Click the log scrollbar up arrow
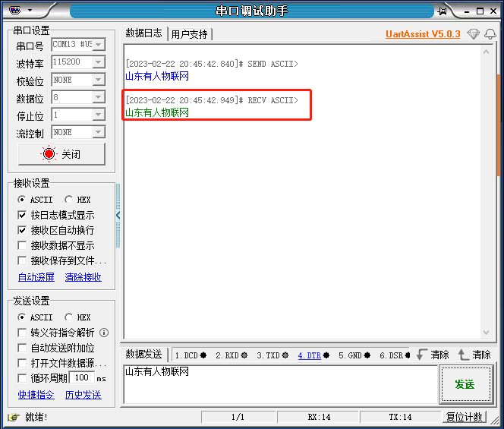The height and width of the screenshot is (429, 504). point(486,52)
